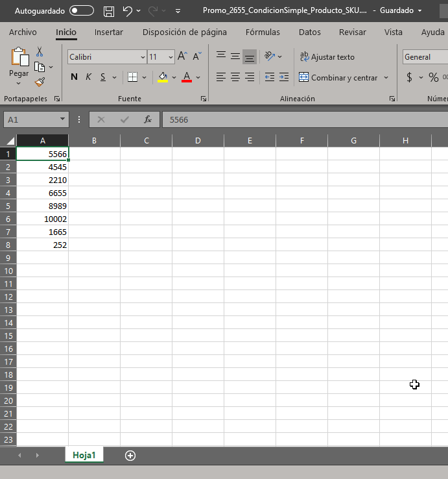Open the Archivo menu

pyautogui.click(x=23, y=32)
